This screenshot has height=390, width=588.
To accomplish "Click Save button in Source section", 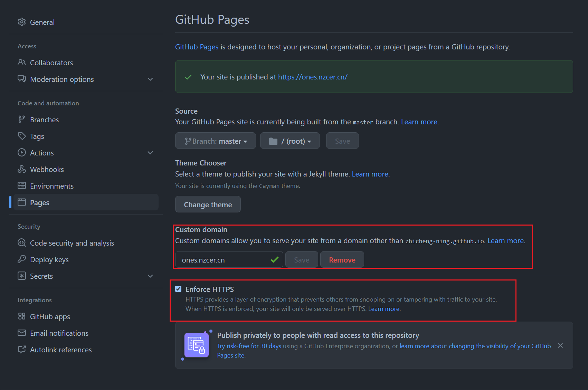I will point(342,141).
